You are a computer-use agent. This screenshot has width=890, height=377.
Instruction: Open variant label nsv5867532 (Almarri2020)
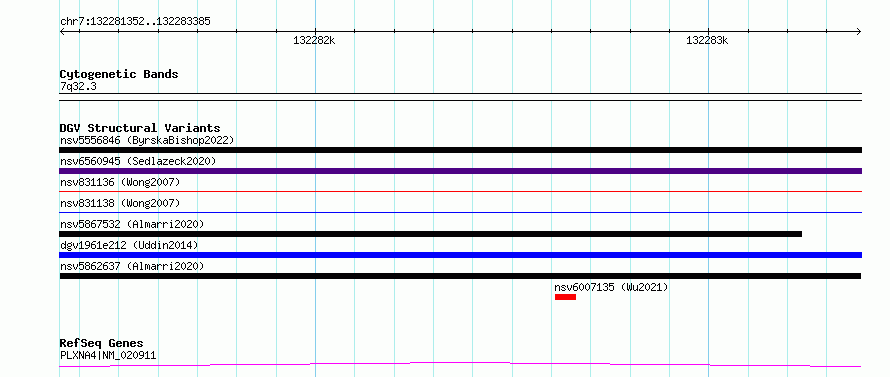132,224
